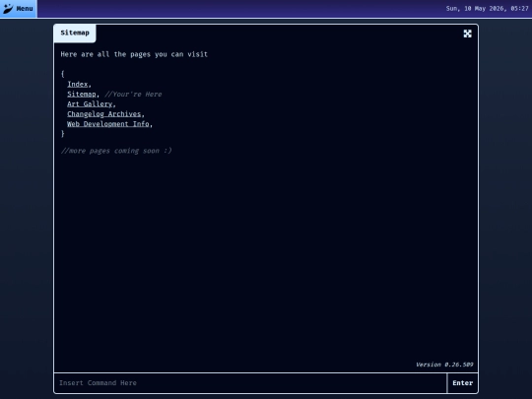Open the Index page link
The height and width of the screenshot is (399, 532).
78,84
